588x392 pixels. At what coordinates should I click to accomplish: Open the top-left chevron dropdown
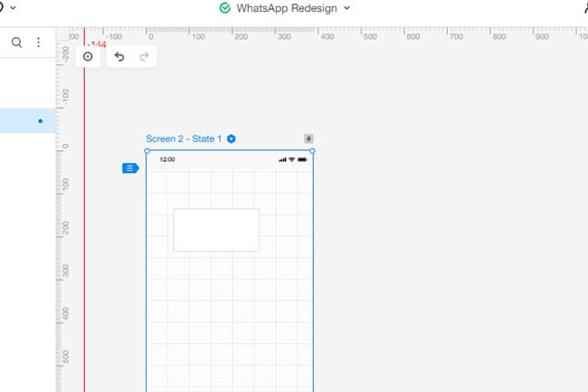(13, 7)
